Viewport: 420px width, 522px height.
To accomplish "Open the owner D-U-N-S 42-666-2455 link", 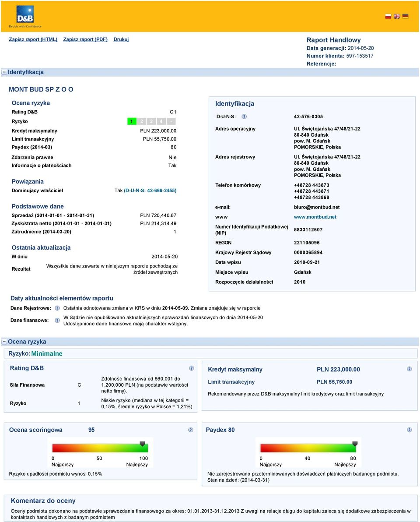I will (x=150, y=191).
